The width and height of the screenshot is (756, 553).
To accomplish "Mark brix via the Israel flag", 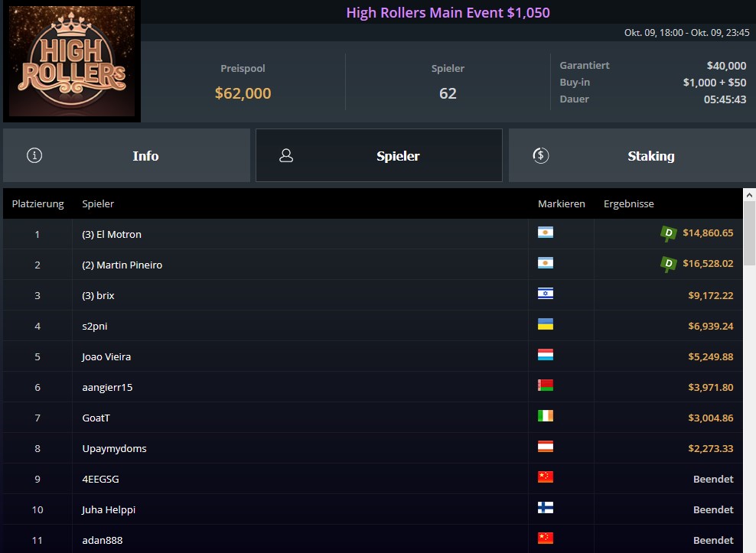I will (546, 294).
